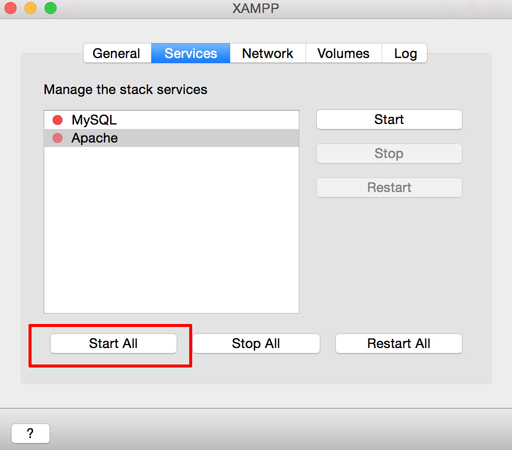Minimize the window with the yellow button
Image resolution: width=512 pixels, height=450 pixels.
[31, 8]
